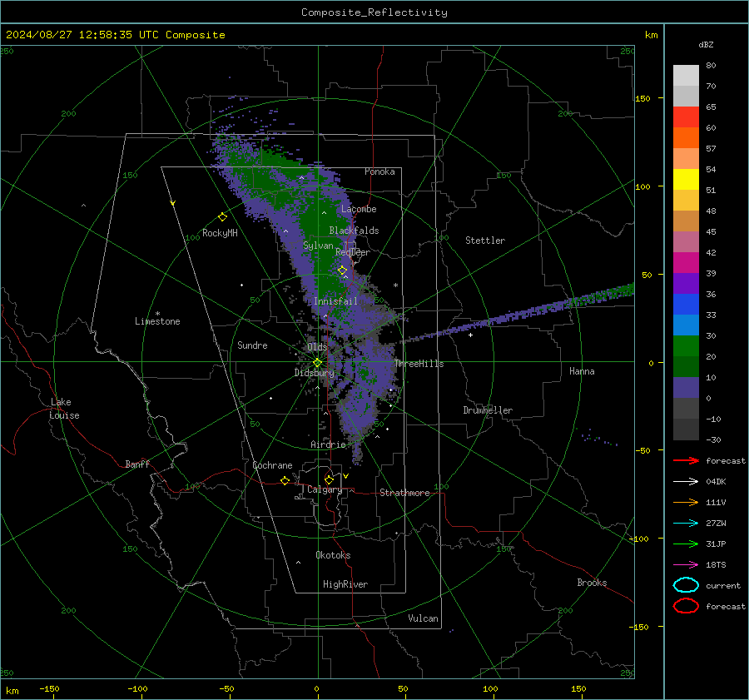
Task: Click the Lacombe city label
Action: coord(359,209)
